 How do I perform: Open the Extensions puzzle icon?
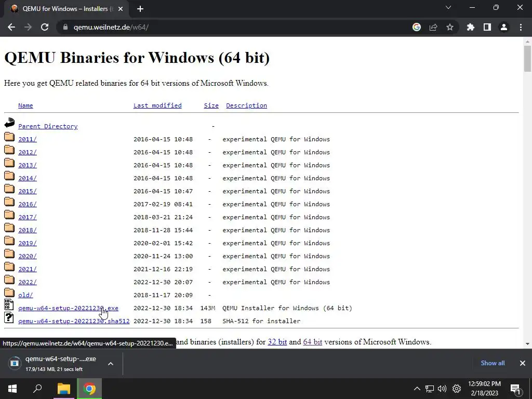[x=471, y=27]
